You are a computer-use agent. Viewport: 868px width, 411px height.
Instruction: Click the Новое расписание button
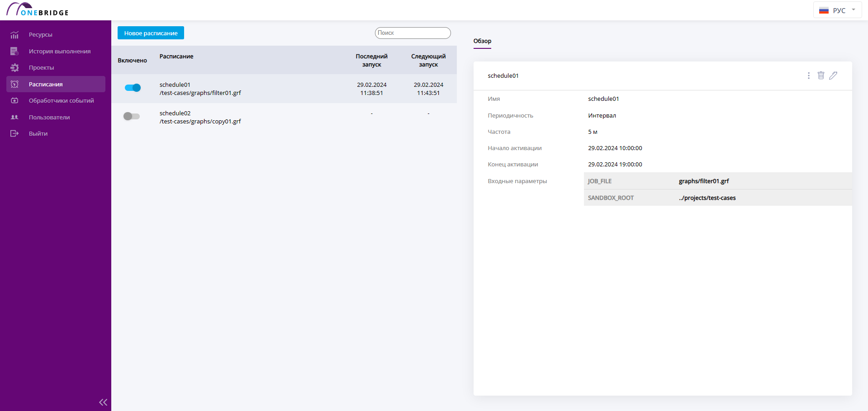(151, 33)
